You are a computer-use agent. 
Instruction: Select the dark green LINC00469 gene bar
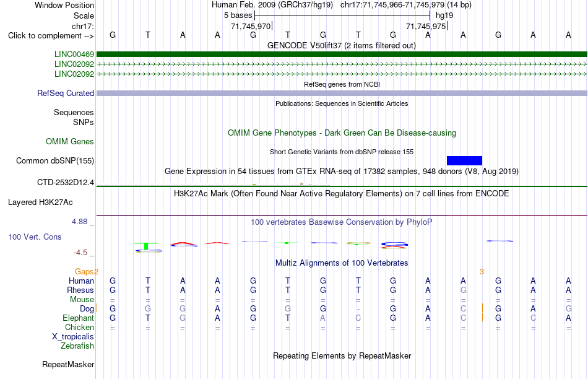[x=342, y=54]
